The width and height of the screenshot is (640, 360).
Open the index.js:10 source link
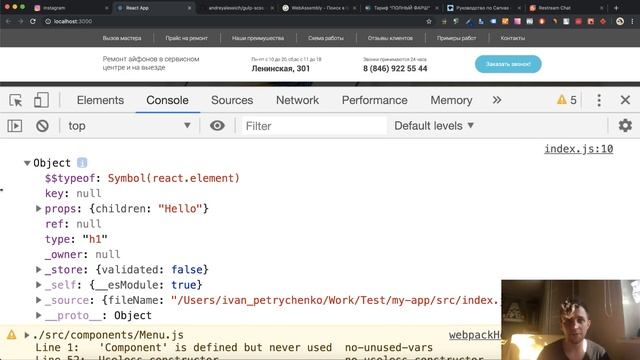tap(578, 149)
